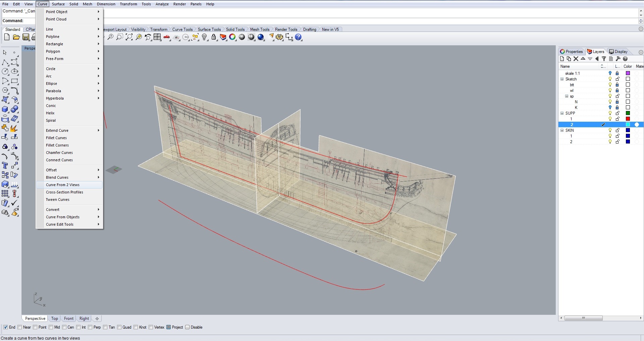
Task: Toggle visibility bulb of Sketch layer
Action: point(610,79)
